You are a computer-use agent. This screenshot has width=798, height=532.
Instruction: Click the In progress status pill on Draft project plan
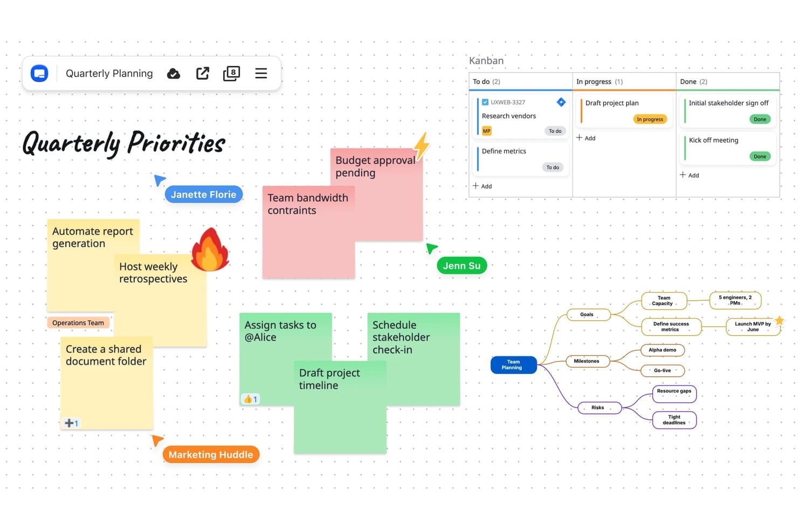pos(650,119)
